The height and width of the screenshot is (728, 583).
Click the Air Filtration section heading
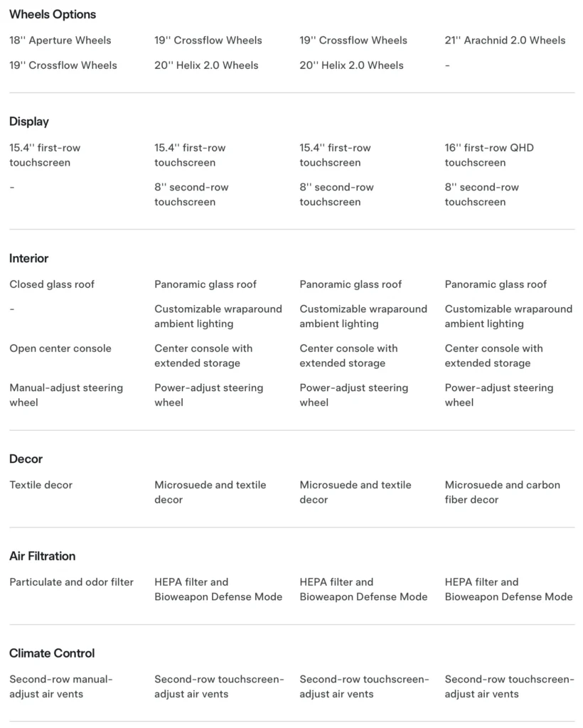click(x=43, y=556)
